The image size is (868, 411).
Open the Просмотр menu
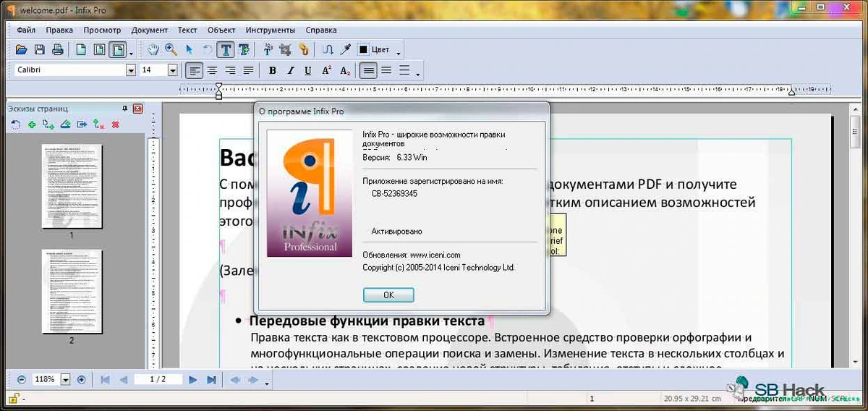pos(102,30)
